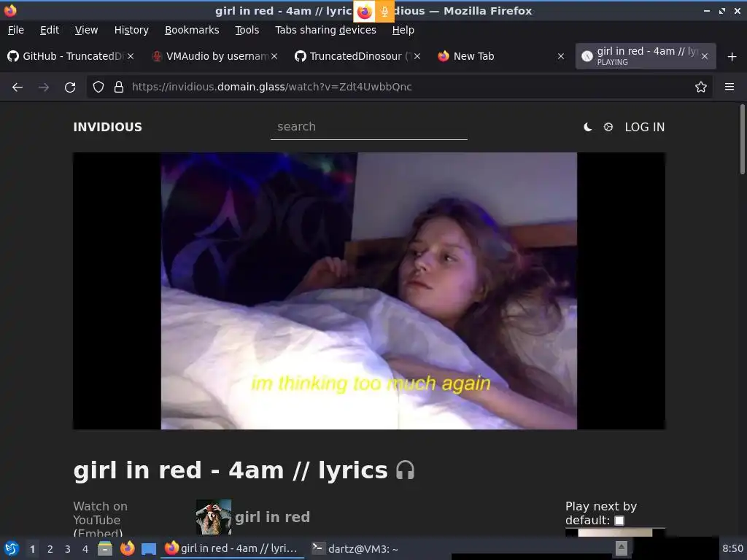This screenshot has width=747, height=560.
Task: Go back to the previous page
Action: pos(18,87)
